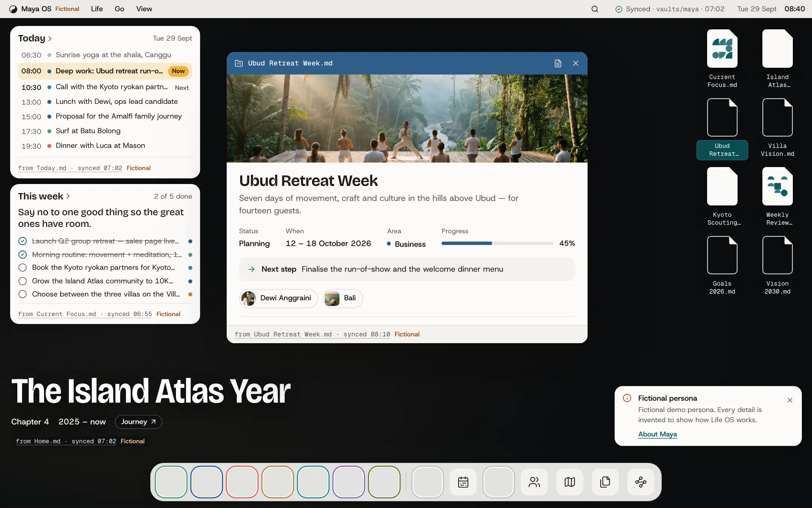The image size is (812, 508).
Task: Click the Next step row in the retreat note
Action: tap(407, 269)
